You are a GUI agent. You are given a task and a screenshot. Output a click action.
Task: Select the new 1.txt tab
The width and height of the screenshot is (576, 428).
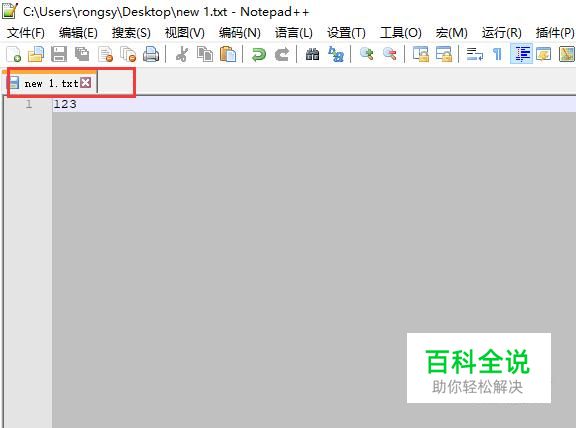click(x=51, y=83)
